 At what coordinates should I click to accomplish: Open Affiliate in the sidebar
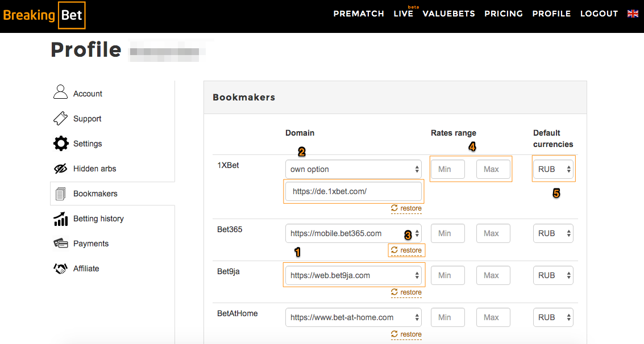point(86,269)
